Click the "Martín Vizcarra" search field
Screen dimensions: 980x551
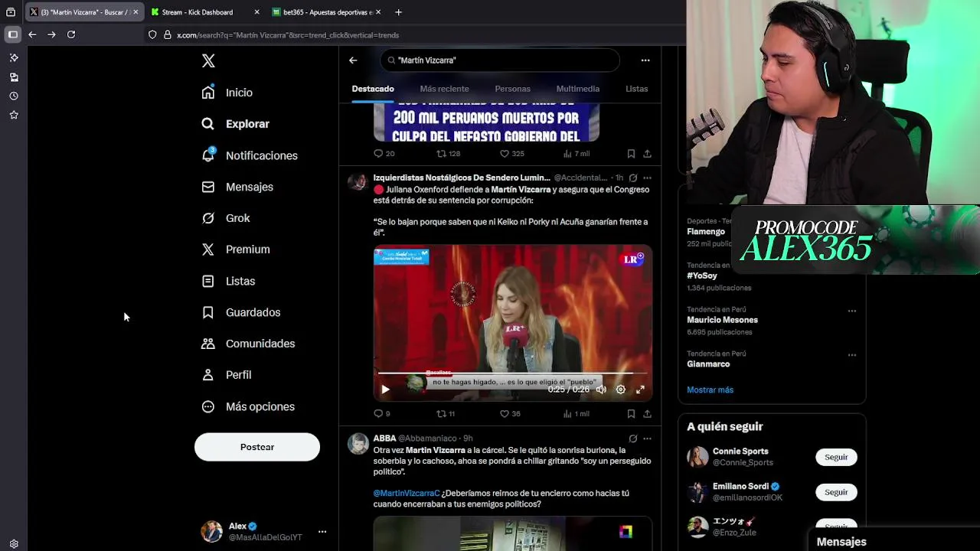[x=500, y=60]
